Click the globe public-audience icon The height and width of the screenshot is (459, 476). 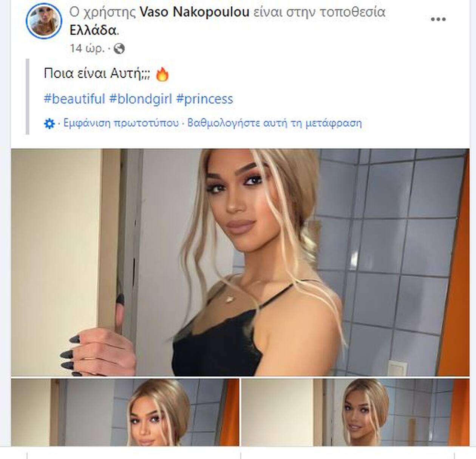(119, 49)
